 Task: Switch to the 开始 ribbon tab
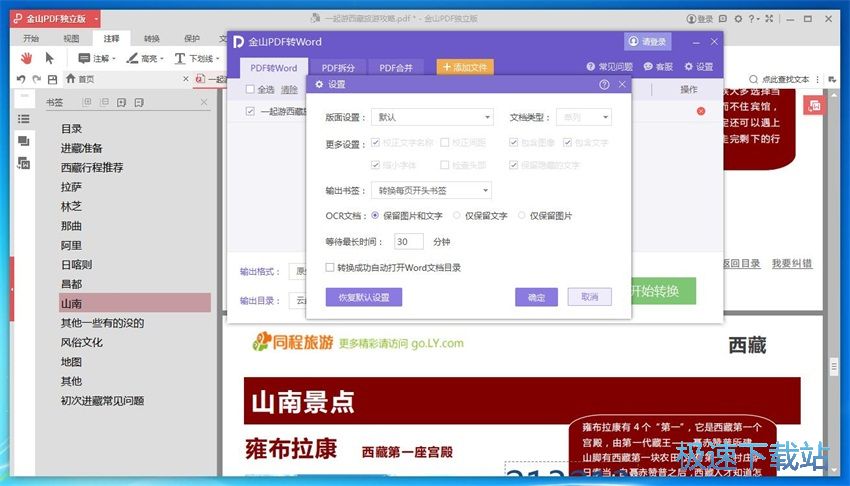[31, 38]
